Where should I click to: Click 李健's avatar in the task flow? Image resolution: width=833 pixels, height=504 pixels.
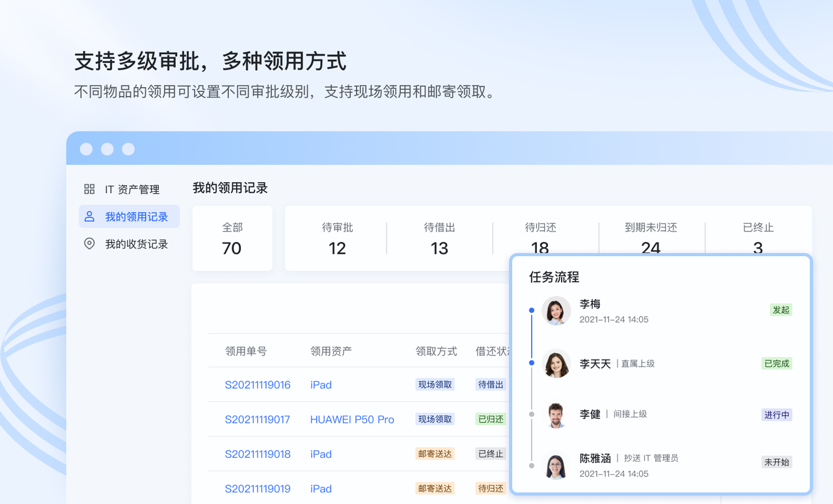[556, 414]
